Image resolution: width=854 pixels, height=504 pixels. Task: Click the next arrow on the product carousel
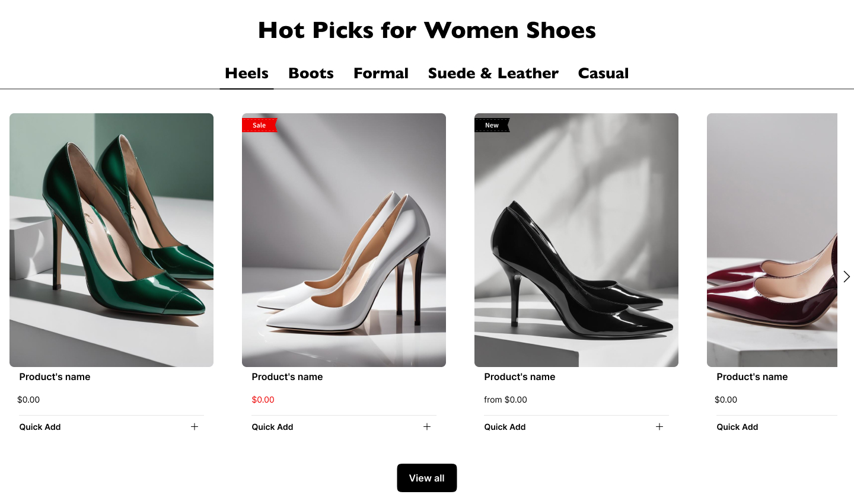tap(846, 277)
